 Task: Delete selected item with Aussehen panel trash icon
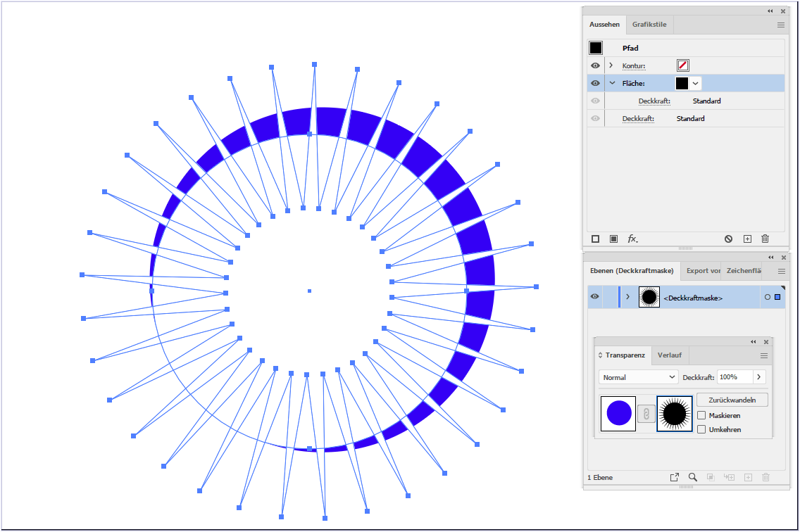[765, 239]
